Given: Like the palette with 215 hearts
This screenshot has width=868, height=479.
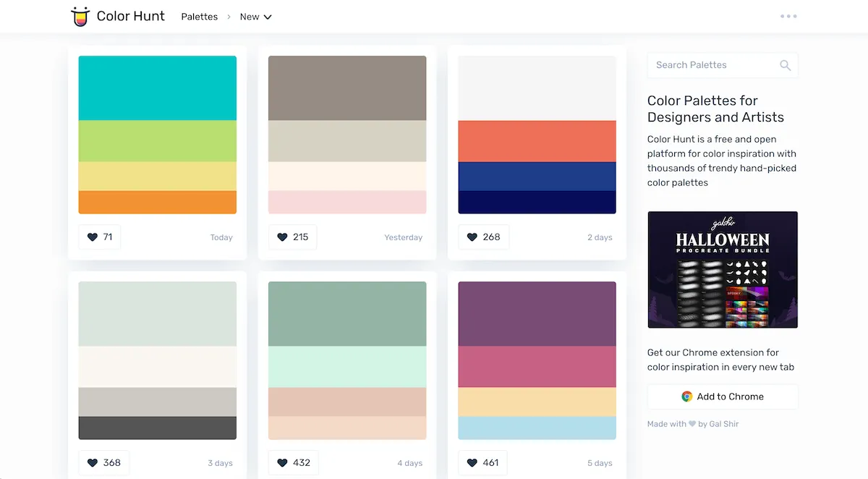Looking at the screenshot, I should (293, 237).
